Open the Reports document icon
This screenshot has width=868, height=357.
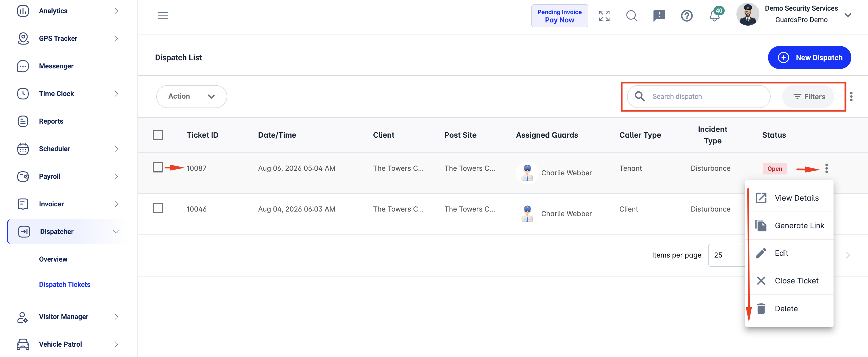tap(23, 121)
